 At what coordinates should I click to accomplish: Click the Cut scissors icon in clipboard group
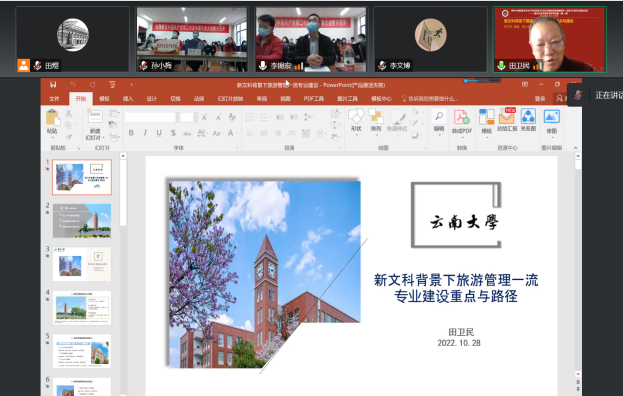69,114
